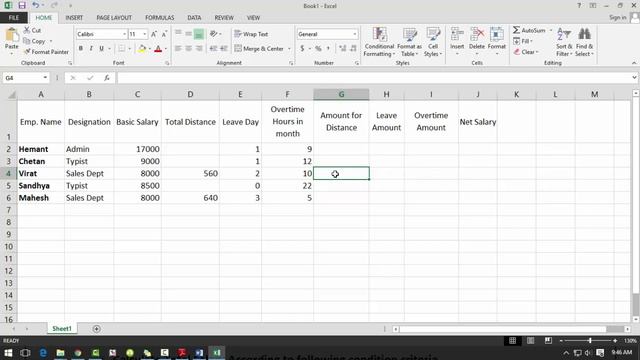Decrease indent of cell contents
Screen dimensions: 640x360
pyautogui.click(x=213, y=49)
